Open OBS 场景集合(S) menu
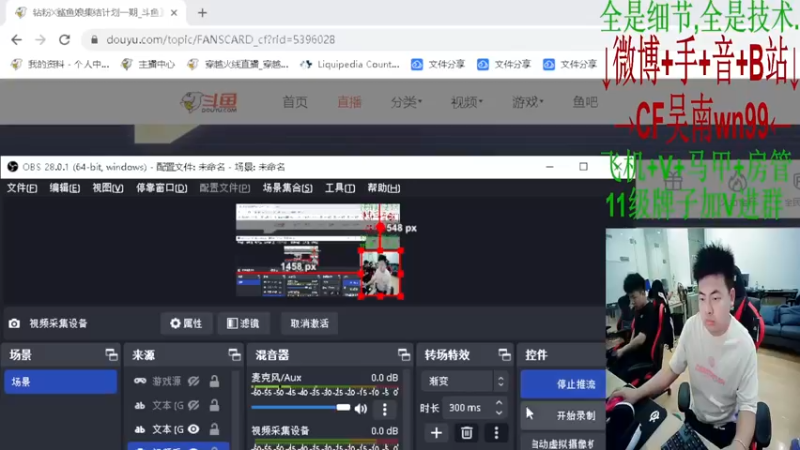The image size is (800, 450). tap(288, 188)
